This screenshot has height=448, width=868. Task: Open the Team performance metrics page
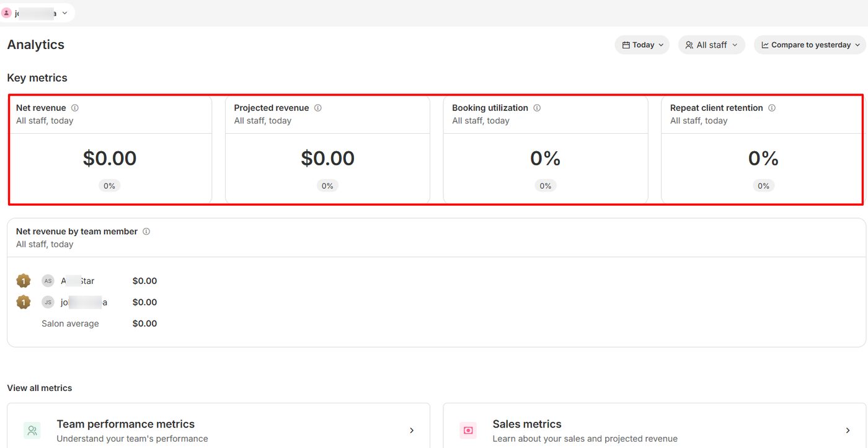pos(125,424)
